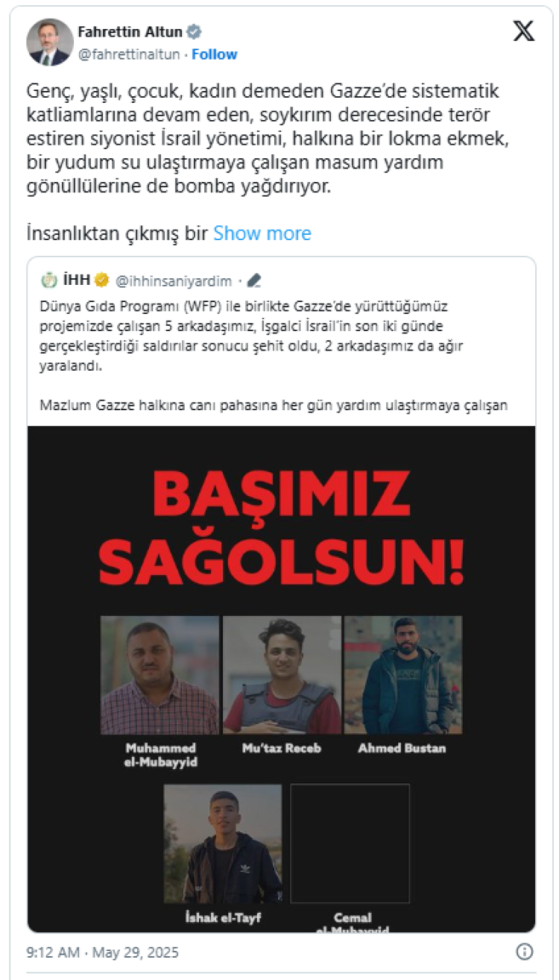Open Fahrettin Altun display name link
559x980 pixels.
coord(131,32)
